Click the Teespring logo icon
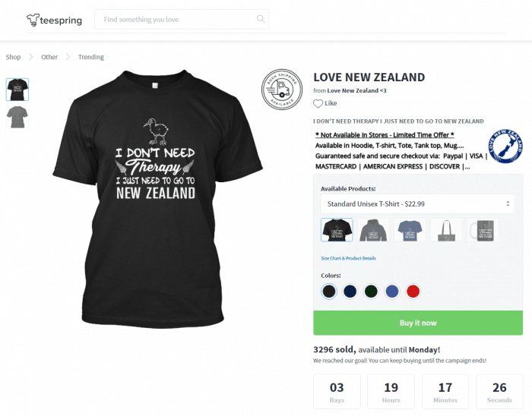Image resolution: width=532 pixels, height=416 pixels. click(x=33, y=20)
